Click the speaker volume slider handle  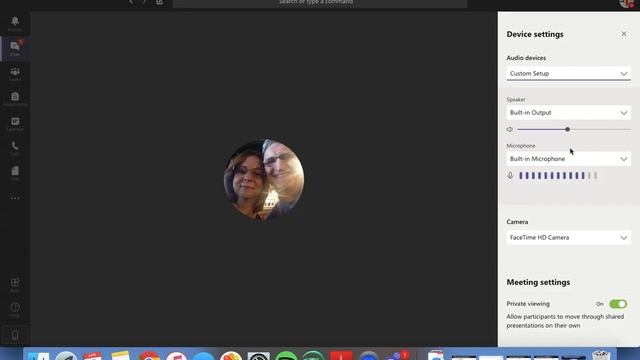click(x=567, y=129)
